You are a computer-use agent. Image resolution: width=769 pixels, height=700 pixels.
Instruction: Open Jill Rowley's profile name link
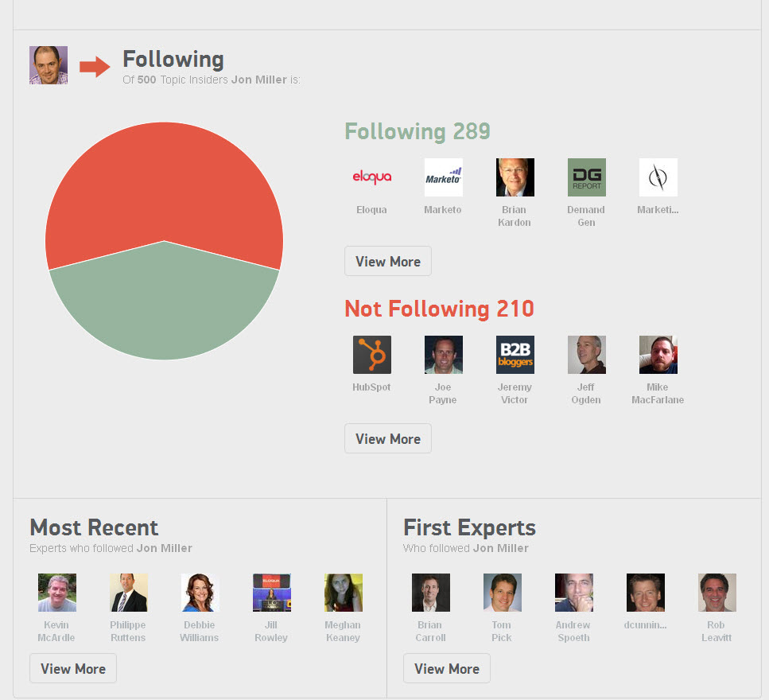271,631
